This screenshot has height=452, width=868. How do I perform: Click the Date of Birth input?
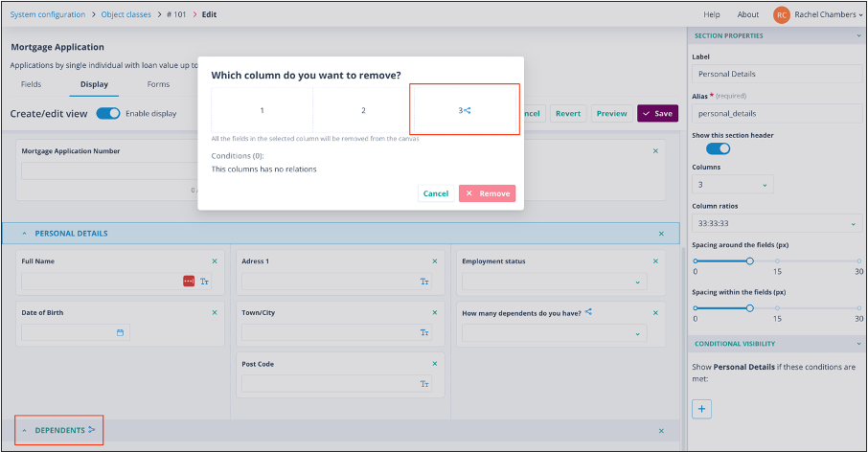pyautogui.click(x=76, y=332)
